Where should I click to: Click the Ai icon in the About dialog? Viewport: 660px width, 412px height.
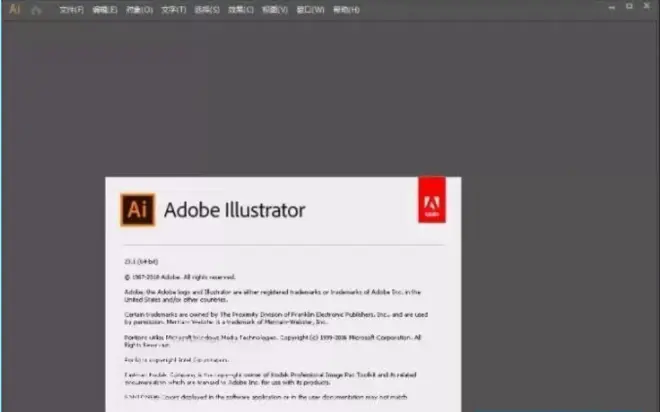pos(138,210)
